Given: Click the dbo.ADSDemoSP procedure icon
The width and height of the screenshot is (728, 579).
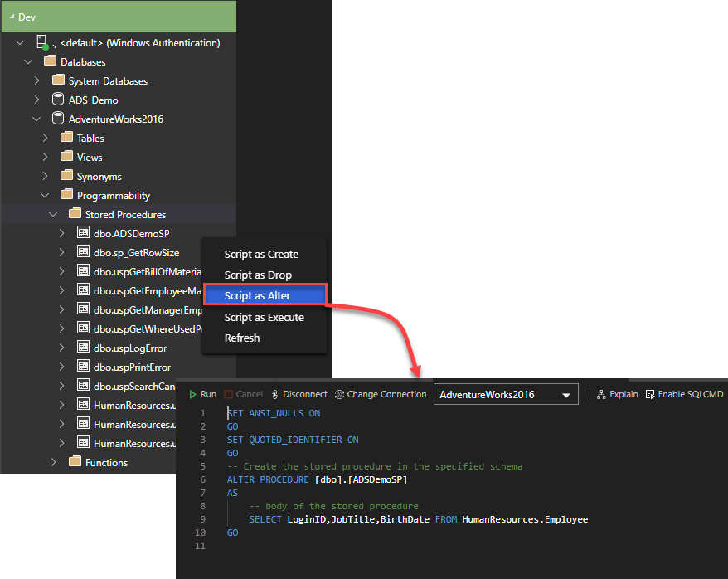Looking at the screenshot, I should tap(83, 232).
